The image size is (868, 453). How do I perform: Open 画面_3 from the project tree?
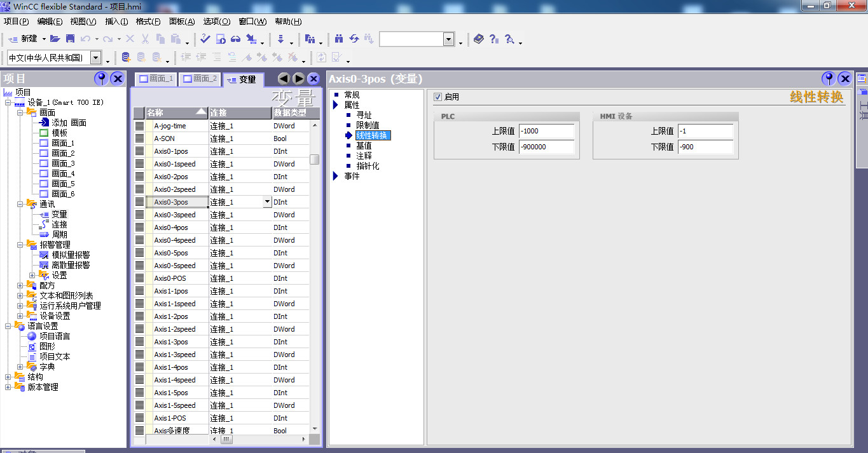(62, 163)
